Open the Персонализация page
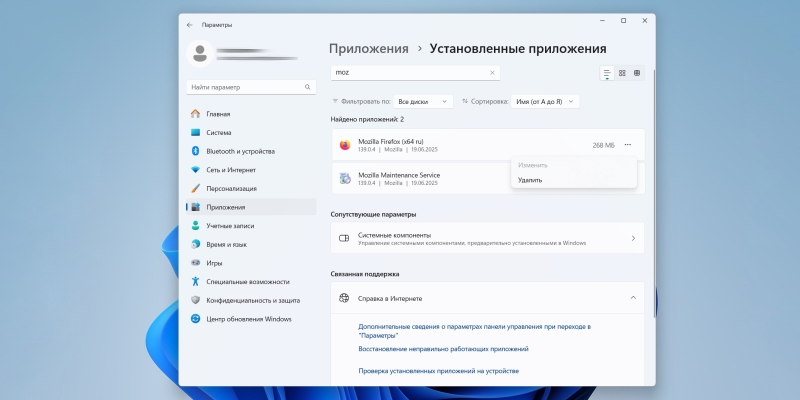800x400 pixels. 251,188
